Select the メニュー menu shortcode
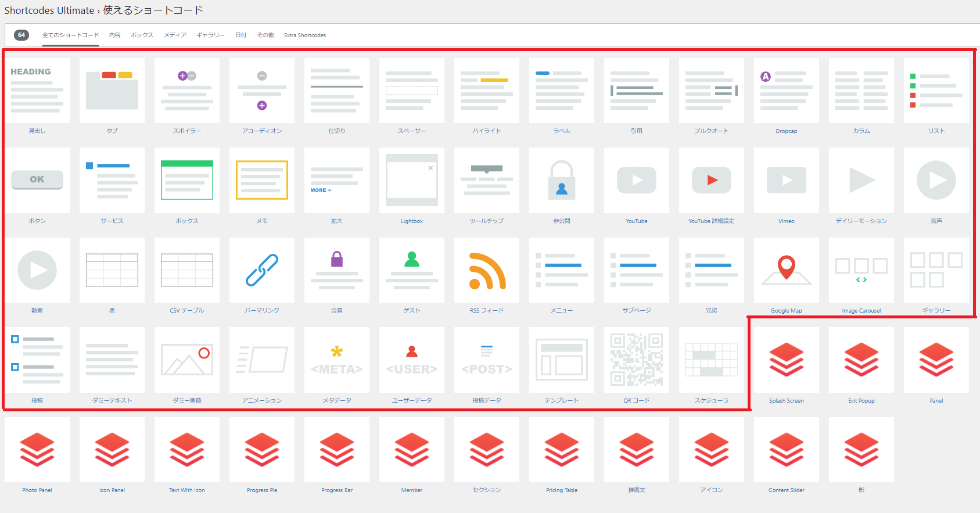 point(562,270)
